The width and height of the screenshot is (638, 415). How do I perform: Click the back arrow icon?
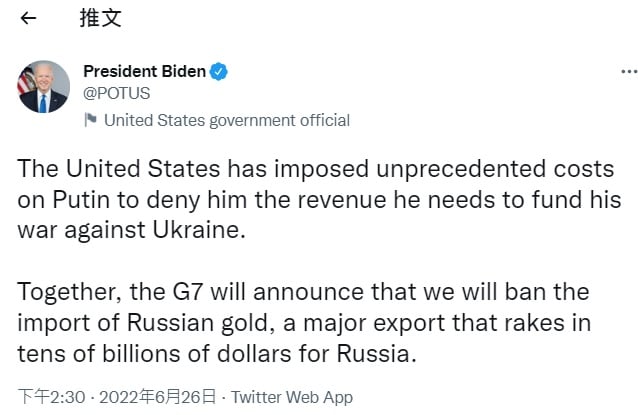(x=28, y=18)
